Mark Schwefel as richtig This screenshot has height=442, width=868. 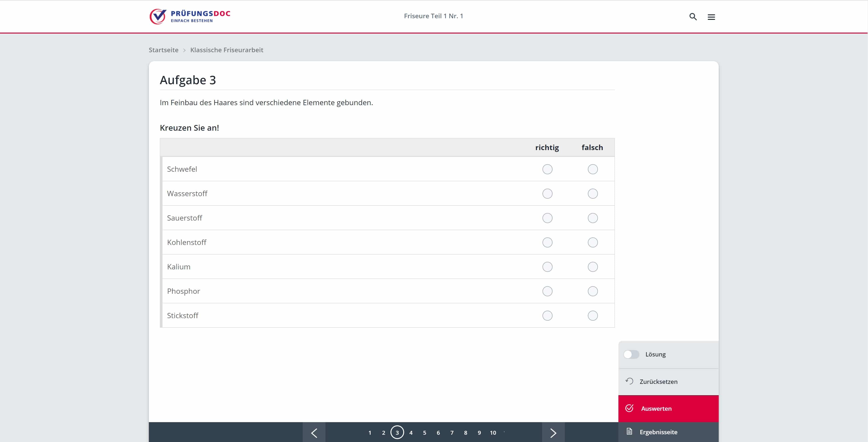pyautogui.click(x=547, y=169)
